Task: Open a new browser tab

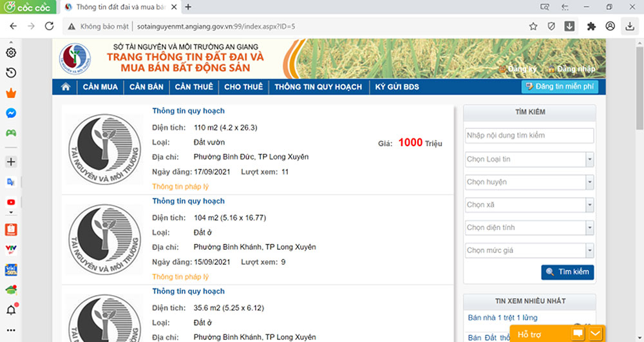Action: point(188,7)
